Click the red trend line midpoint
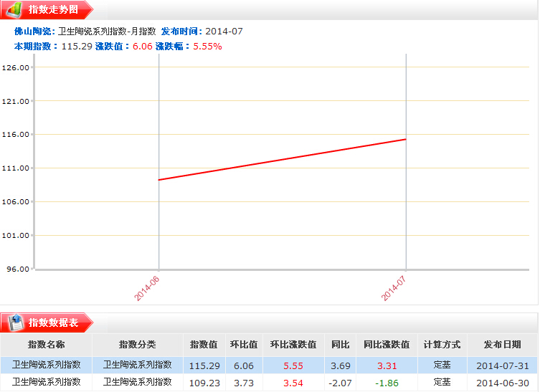 click(x=283, y=160)
